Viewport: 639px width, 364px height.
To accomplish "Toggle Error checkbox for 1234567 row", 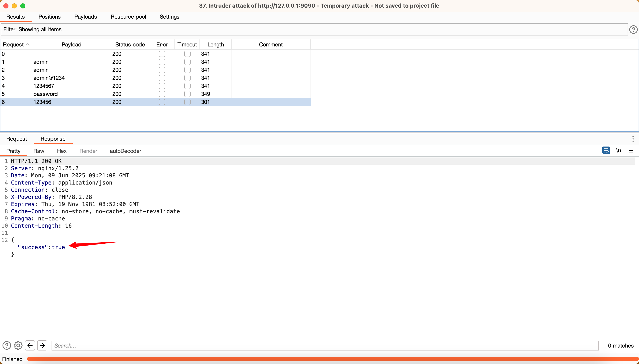I will click(x=162, y=86).
